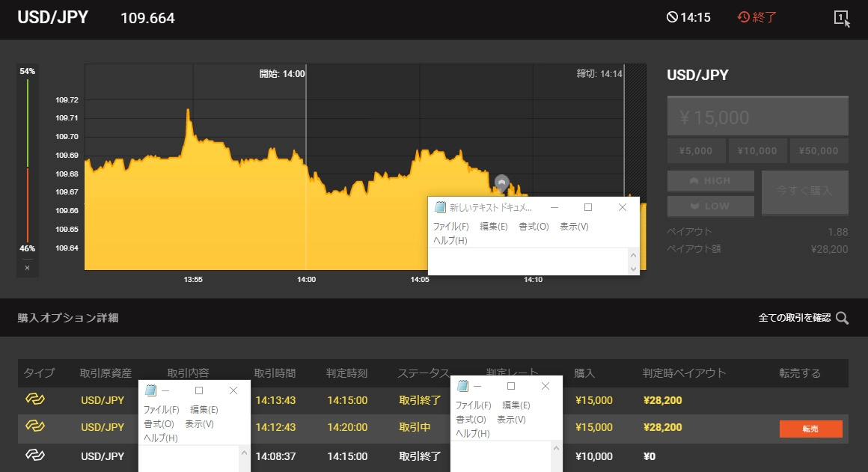Click Notepad icon in 新しいテキストドキュメ title bar
This screenshot has height=472, width=868.
(x=441, y=207)
